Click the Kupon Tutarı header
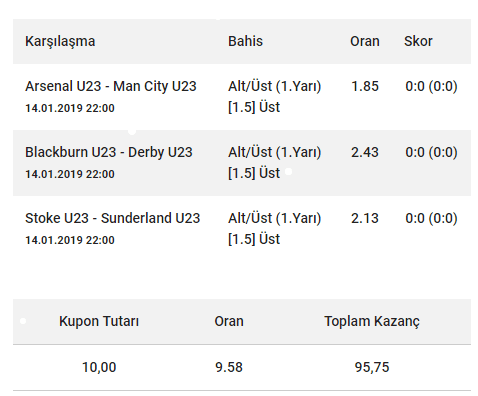The width and height of the screenshot is (478, 396). (99, 321)
